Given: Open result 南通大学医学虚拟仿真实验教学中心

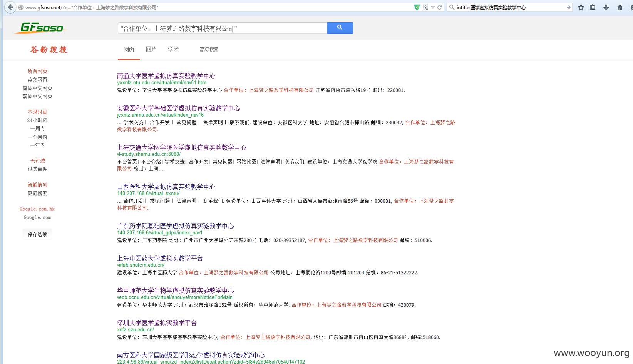Looking at the screenshot, I should pyautogui.click(x=166, y=76).
